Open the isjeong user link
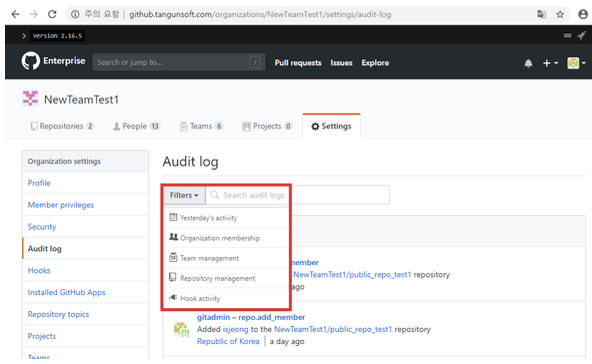592x364 pixels. click(236, 329)
